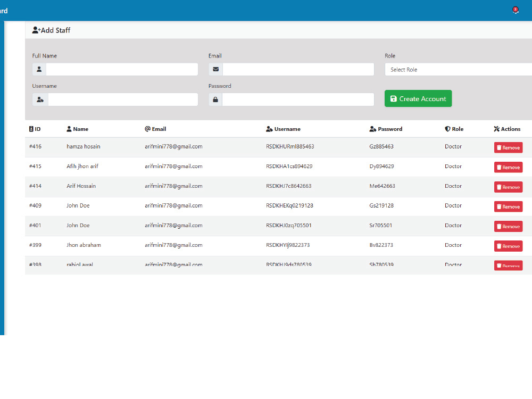Image resolution: width=532 pixels, height=399 pixels.
Task: Click the save icon in Create Account
Action: pyautogui.click(x=394, y=99)
